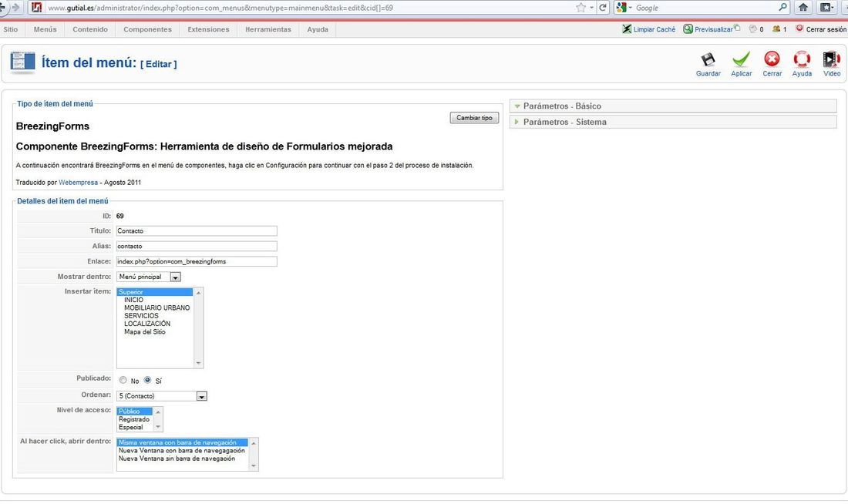Save with the Guardar floppy icon
The width and height of the screenshot is (848, 504).
pos(708,59)
